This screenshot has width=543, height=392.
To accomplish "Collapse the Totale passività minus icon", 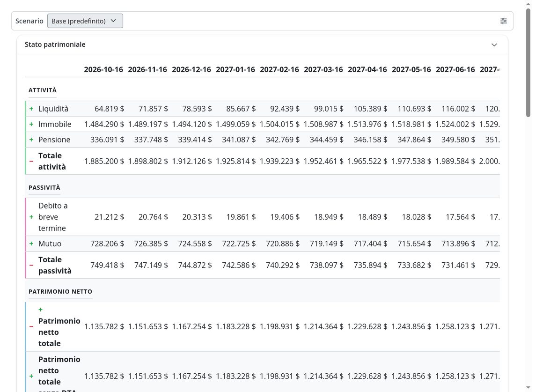I will point(31,265).
